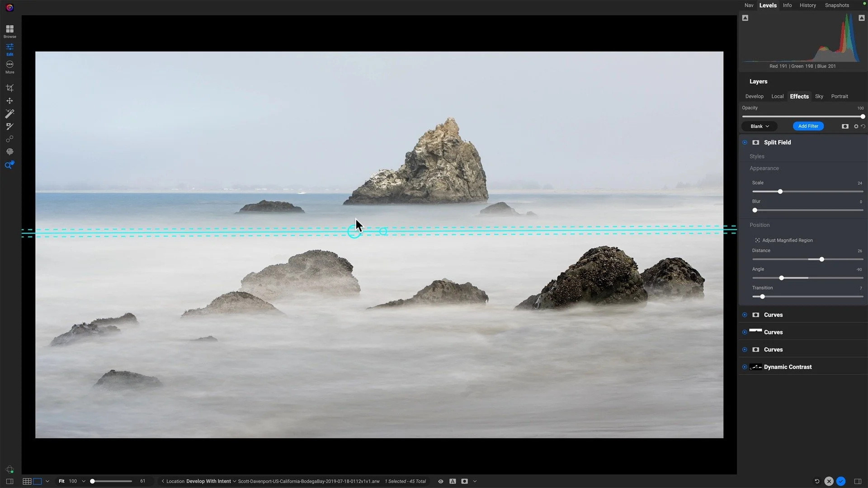Toggle Split Field filter on or off
The width and height of the screenshot is (868, 488).
[x=745, y=142]
